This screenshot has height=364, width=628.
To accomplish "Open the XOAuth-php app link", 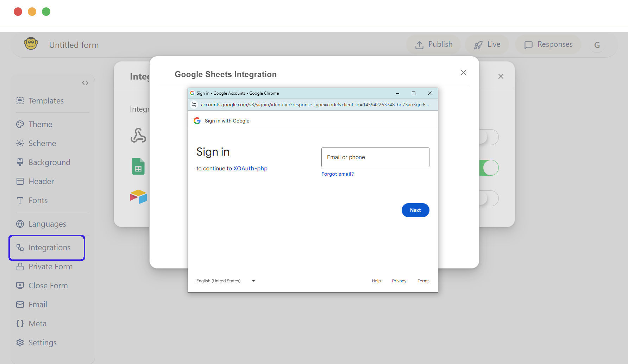I will [250, 168].
